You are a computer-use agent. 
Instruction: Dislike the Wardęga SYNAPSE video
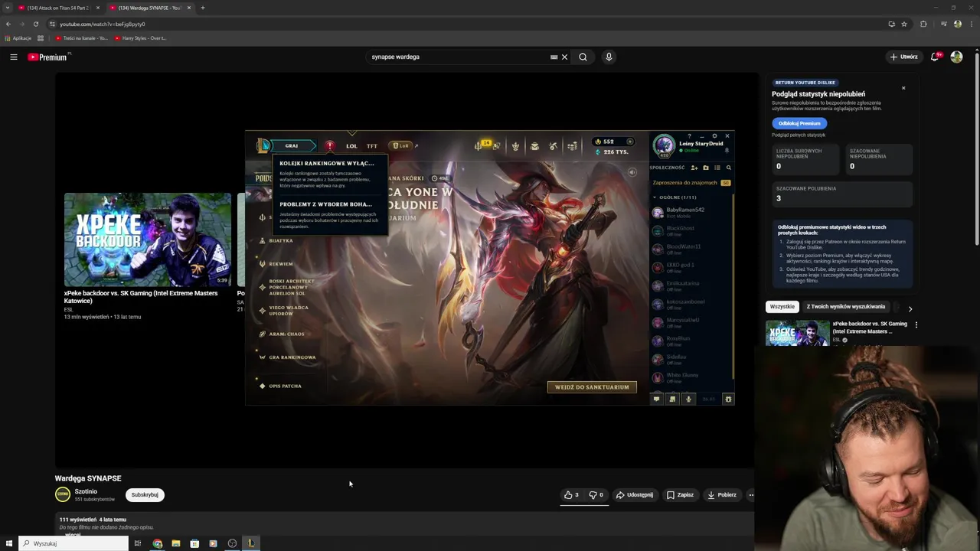tap(596, 494)
